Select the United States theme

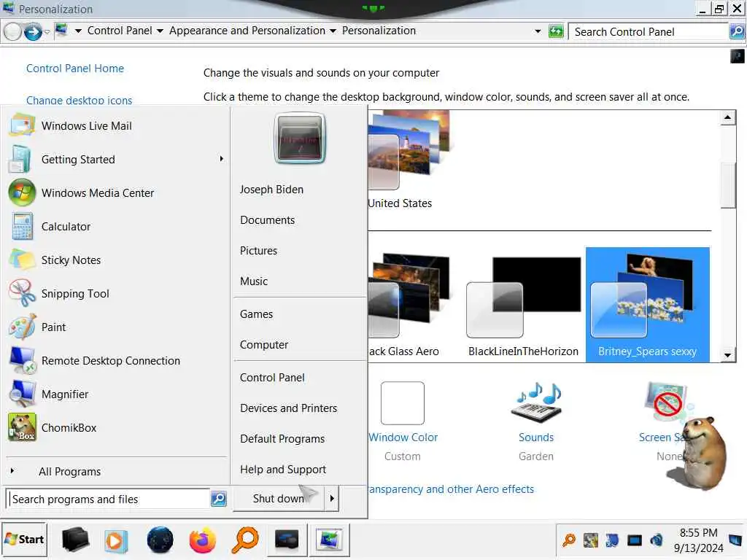click(409, 160)
